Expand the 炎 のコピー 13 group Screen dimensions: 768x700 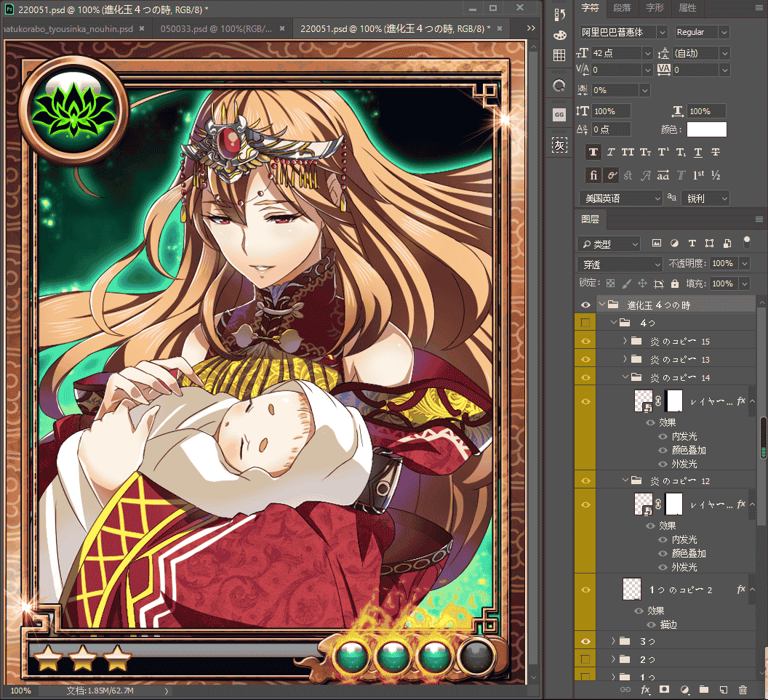[x=625, y=359]
